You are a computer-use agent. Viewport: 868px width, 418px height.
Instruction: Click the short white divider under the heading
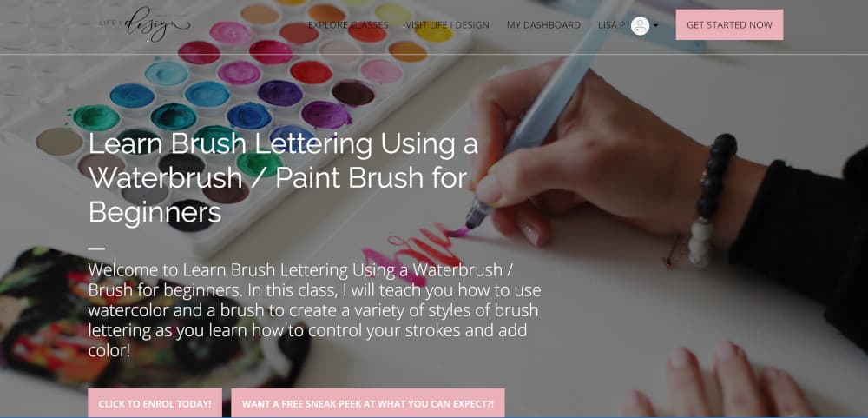pyautogui.click(x=96, y=249)
